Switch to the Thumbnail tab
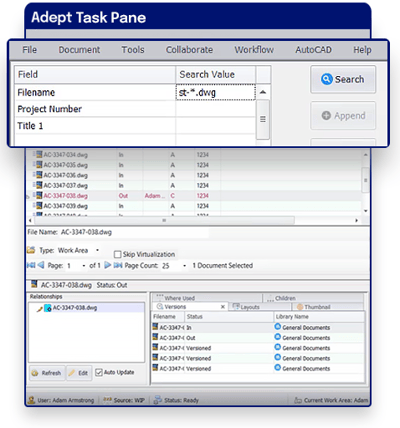The image size is (400, 428). pos(328,307)
